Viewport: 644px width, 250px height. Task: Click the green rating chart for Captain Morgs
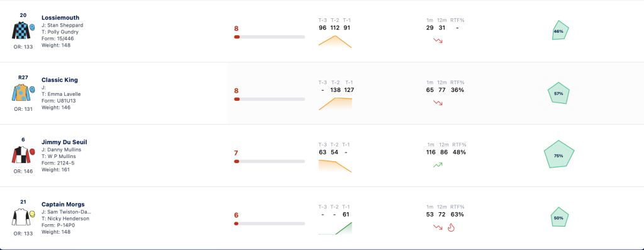click(335, 228)
